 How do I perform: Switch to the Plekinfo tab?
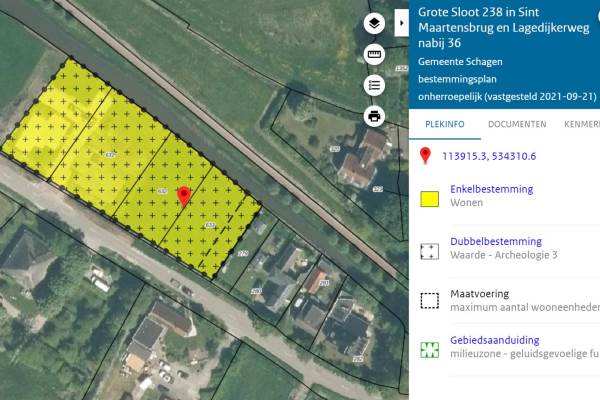[444, 125]
